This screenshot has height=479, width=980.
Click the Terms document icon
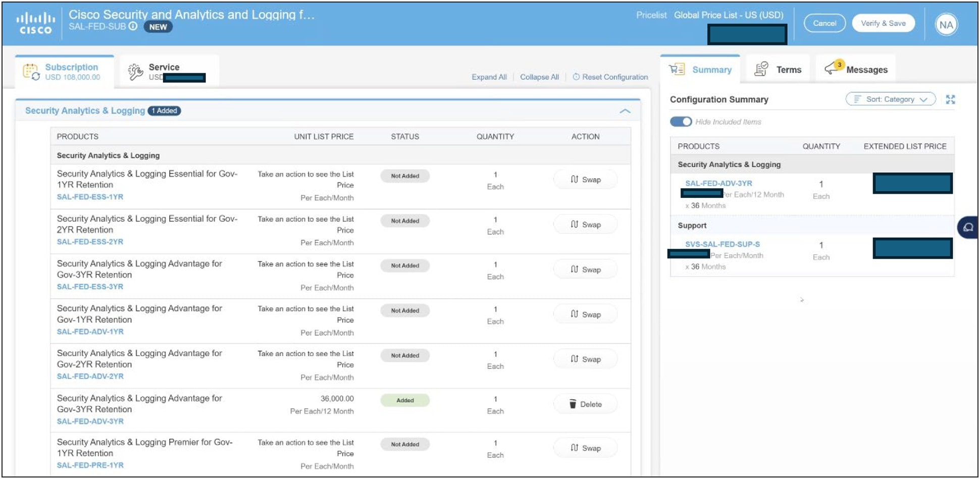pyautogui.click(x=761, y=69)
